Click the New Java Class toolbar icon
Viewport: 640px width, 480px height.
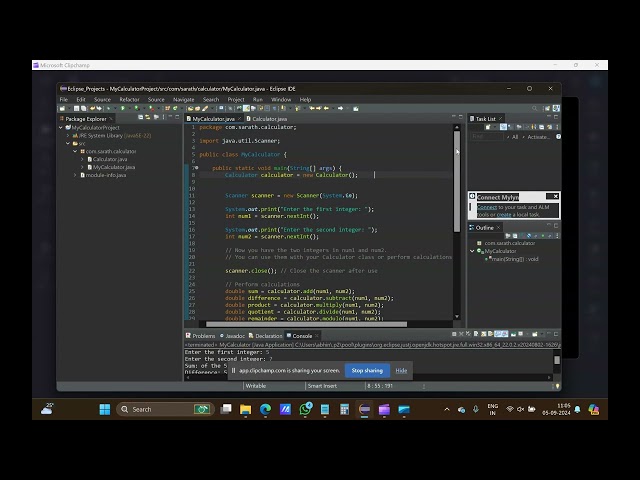click(175, 109)
